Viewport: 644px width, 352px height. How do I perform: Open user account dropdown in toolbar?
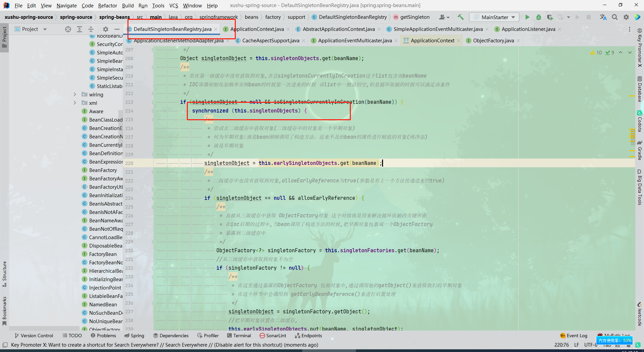444,17
